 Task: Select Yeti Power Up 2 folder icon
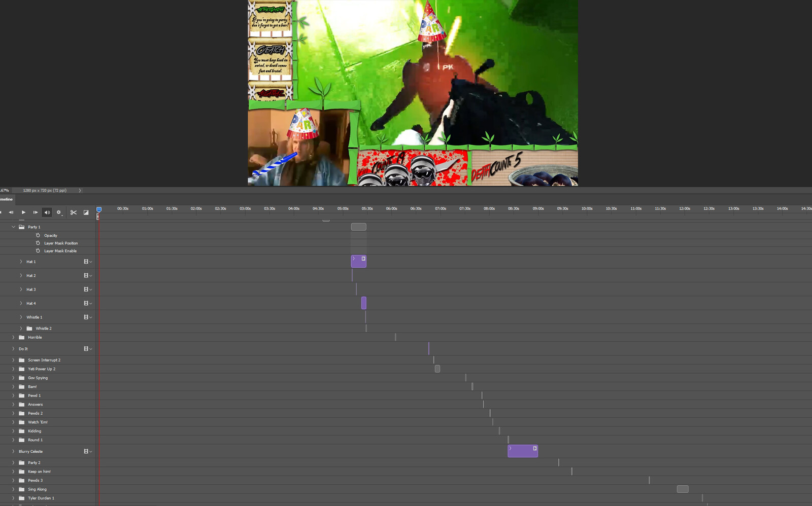[22, 369]
